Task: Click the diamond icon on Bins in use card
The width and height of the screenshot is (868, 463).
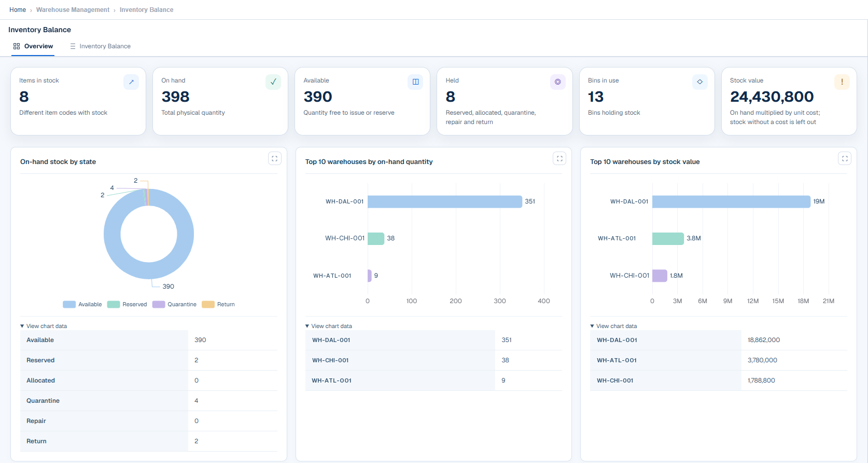Action: (x=700, y=82)
